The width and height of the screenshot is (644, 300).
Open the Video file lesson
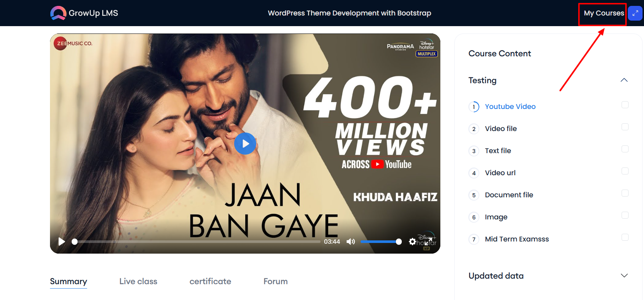tap(501, 129)
